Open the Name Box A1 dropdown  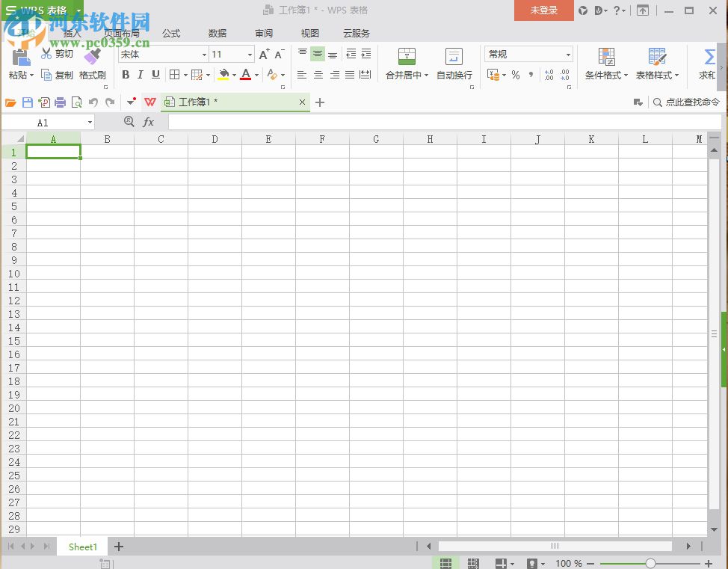90,123
